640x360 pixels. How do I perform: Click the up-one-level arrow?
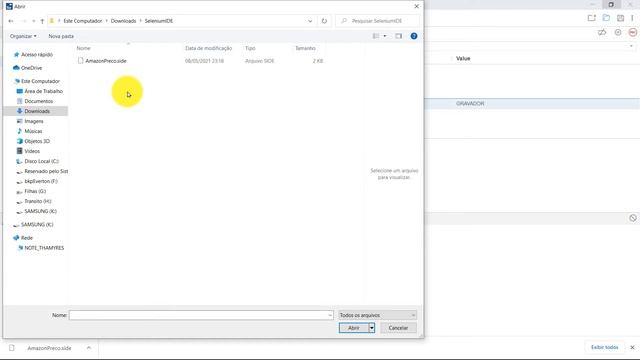42,21
